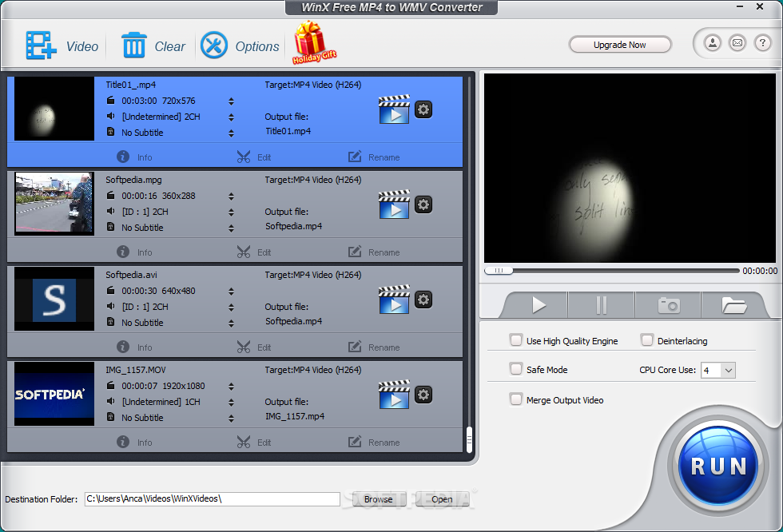The image size is (783, 532).
Task: Click output file name Title01.mp4
Action: pos(288,131)
